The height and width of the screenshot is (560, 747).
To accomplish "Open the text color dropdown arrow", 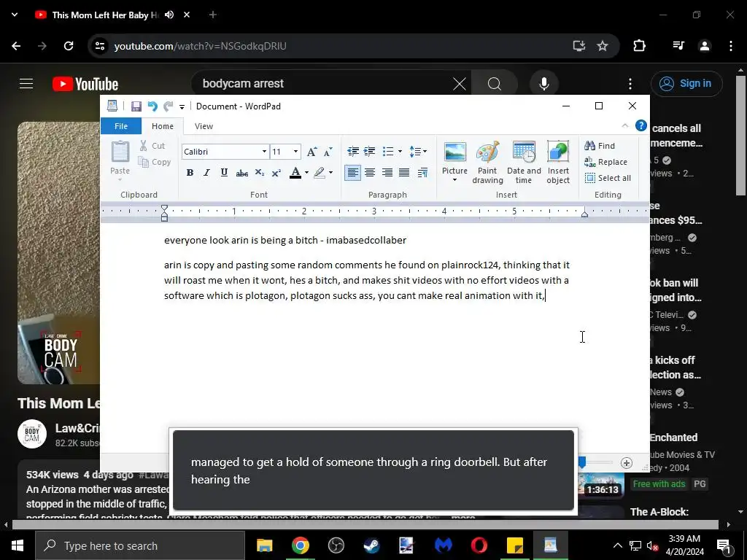I will click(306, 172).
